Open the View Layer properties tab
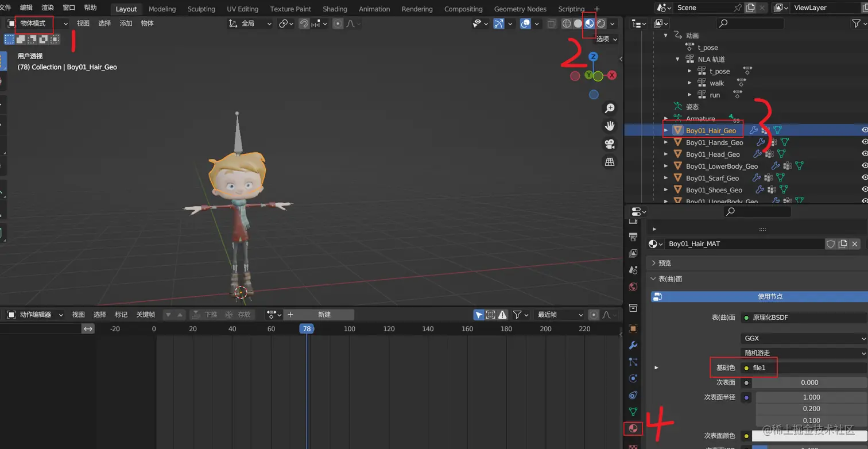 coord(633,253)
